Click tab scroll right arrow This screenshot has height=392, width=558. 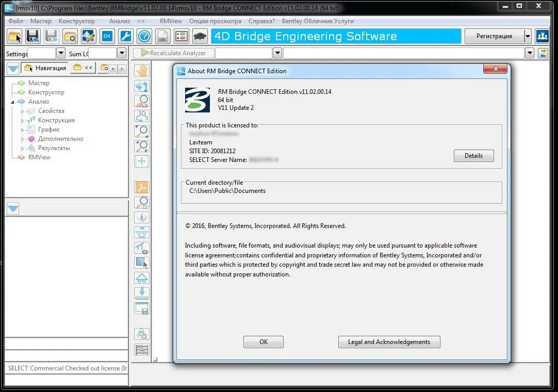122,69
